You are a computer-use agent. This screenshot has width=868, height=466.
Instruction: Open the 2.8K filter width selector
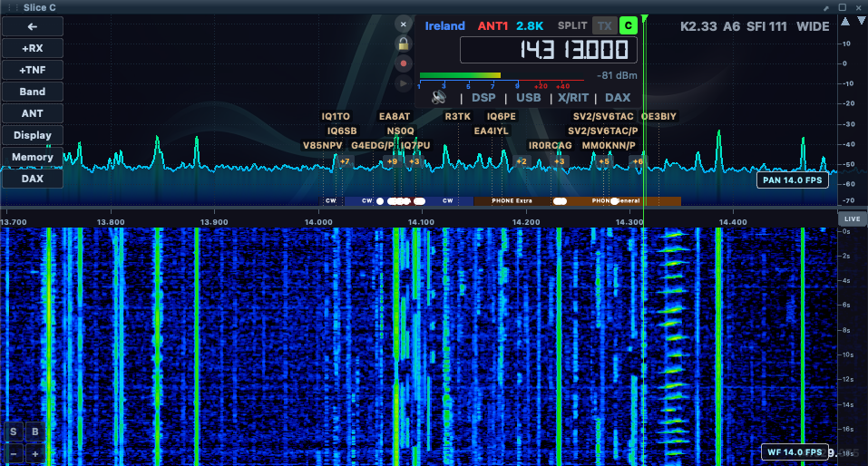point(530,26)
